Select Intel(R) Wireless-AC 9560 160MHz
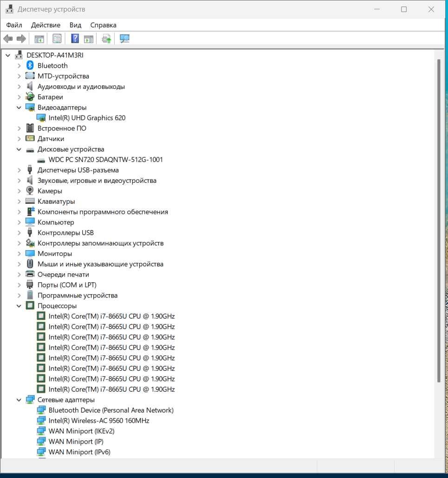Viewport: 448px width, 478px height. coord(99,420)
